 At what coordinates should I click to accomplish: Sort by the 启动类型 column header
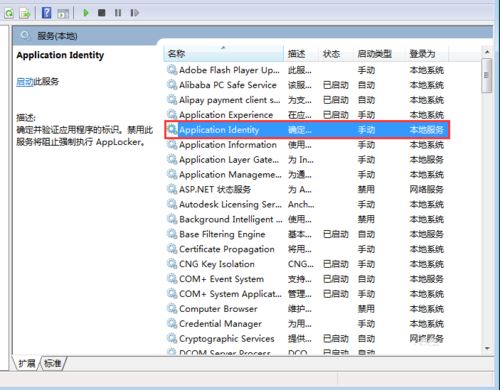coord(378,54)
